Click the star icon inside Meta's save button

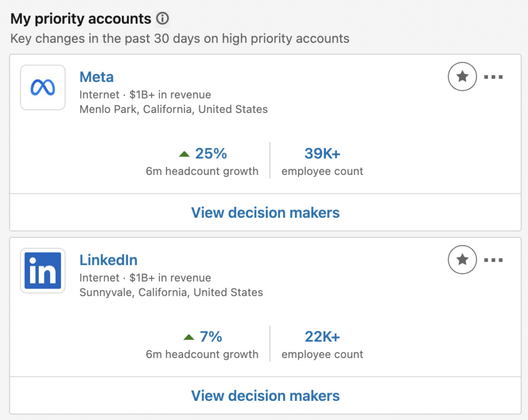462,76
